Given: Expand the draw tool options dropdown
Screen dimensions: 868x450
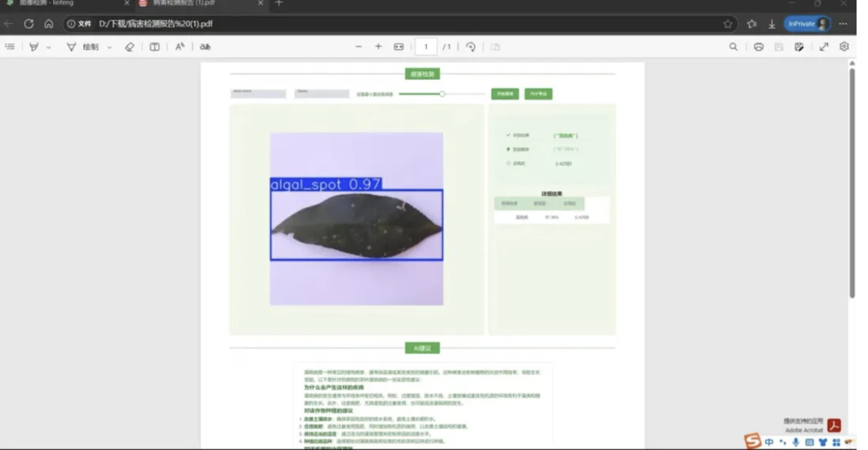Looking at the screenshot, I should click(109, 47).
